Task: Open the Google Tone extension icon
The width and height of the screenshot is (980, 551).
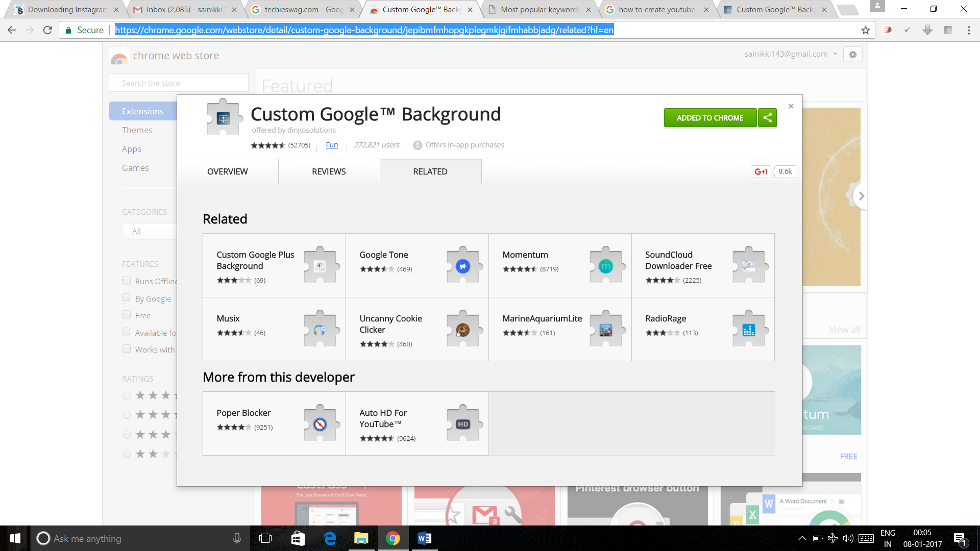Action: click(463, 265)
